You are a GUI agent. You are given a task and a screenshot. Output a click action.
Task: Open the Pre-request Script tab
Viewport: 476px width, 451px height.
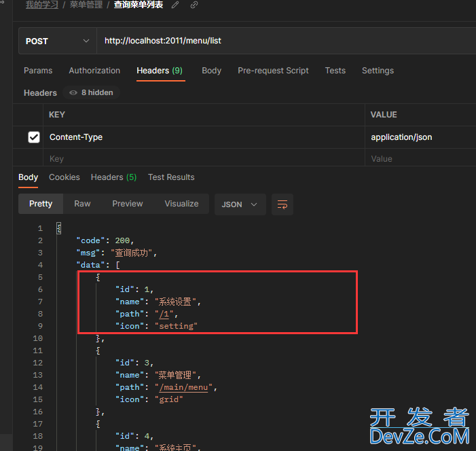(x=273, y=71)
